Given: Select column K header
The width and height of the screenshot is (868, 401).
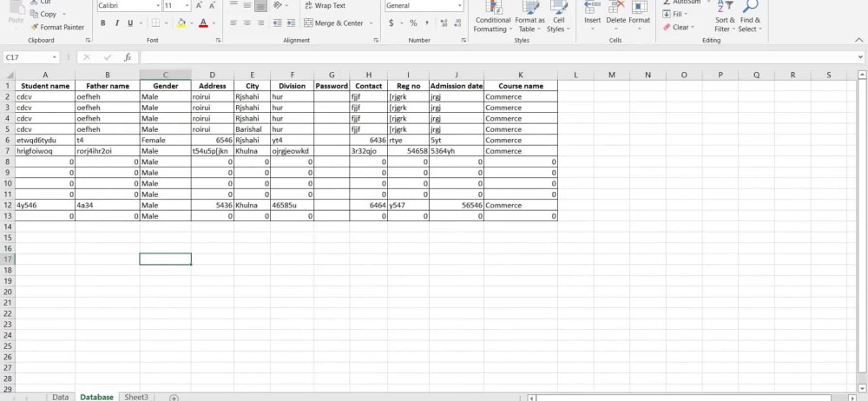Looking at the screenshot, I should tap(520, 75).
